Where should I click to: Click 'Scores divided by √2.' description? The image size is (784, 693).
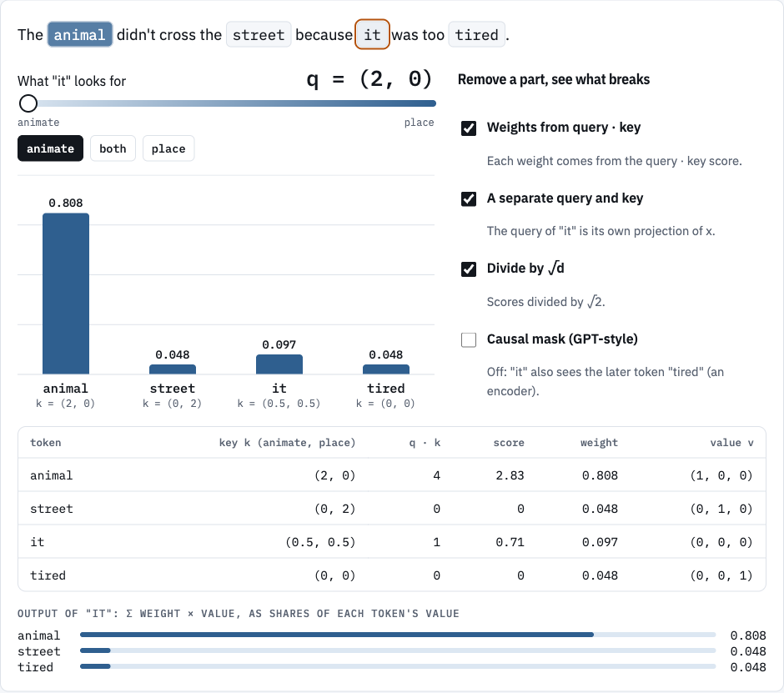(x=545, y=302)
